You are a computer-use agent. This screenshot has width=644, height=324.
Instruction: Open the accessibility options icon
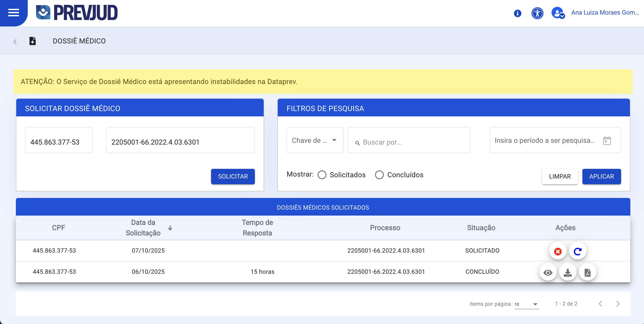click(x=537, y=13)
